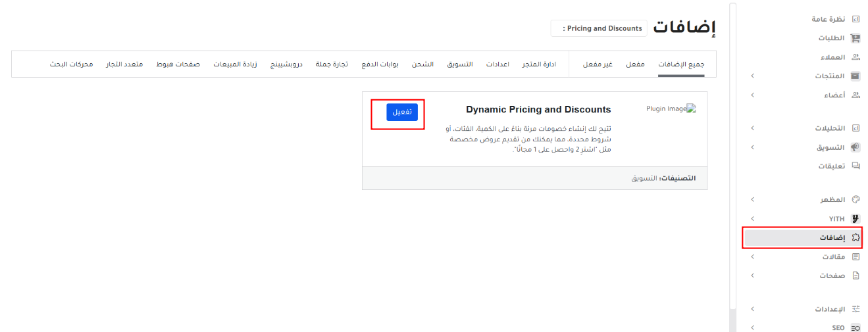Open the Dynamic Pricing and Discounts plugin title
868x332 pixels.
538,110
